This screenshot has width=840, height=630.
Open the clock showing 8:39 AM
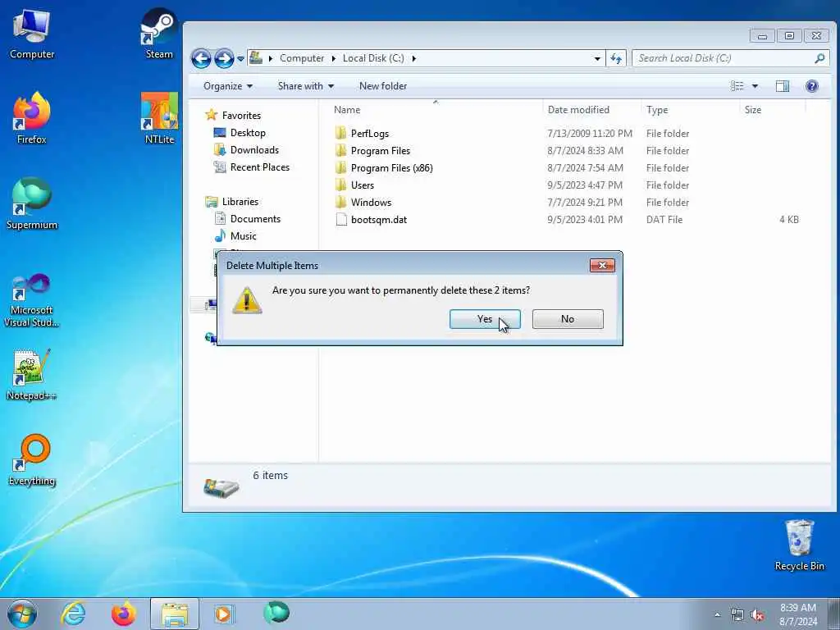(x=798, y=614)
